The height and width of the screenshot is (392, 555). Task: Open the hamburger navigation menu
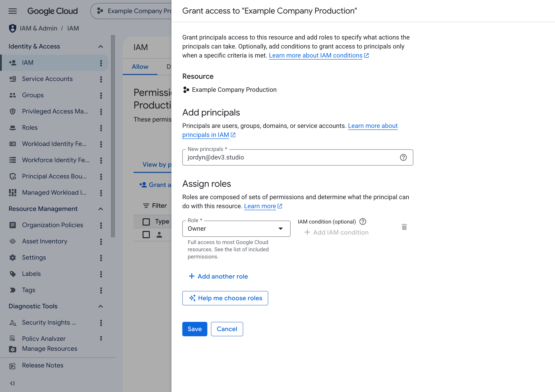tap(13, 11)
